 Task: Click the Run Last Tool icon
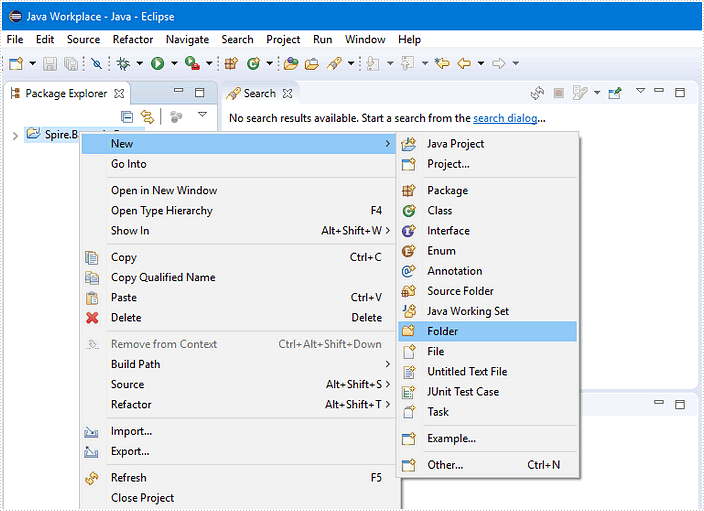click(x=192, y=64)
